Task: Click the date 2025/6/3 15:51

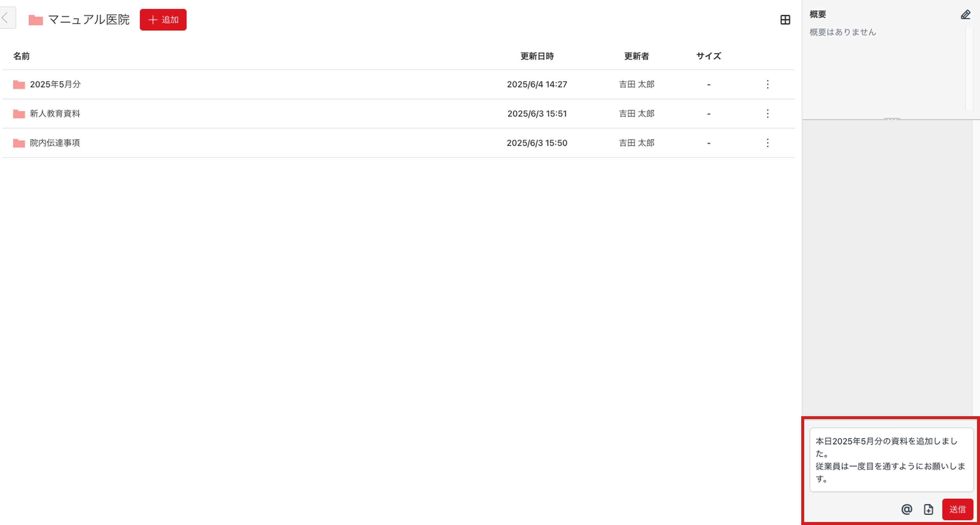Action: point(537,113)
